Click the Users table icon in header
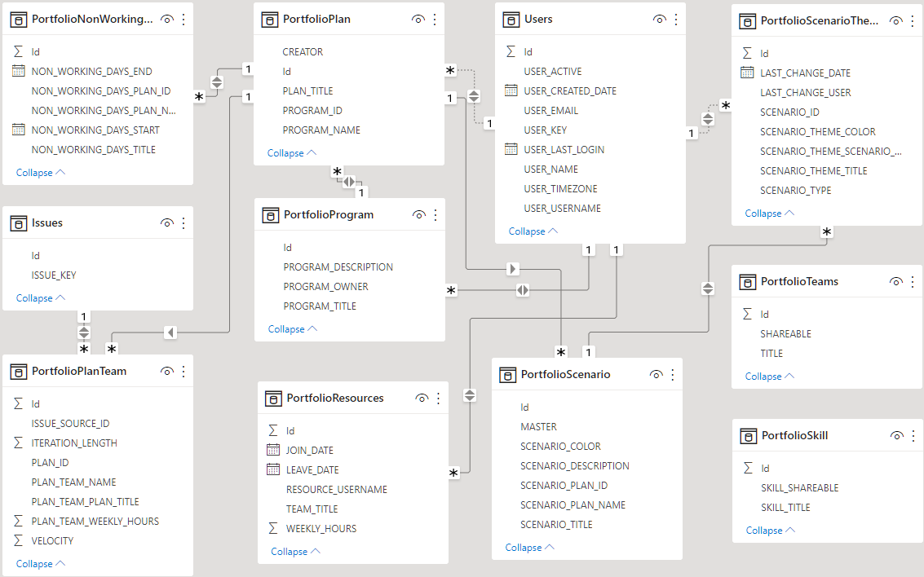The height and width of the screenshot is (577, 924). (x=511, y=19)
